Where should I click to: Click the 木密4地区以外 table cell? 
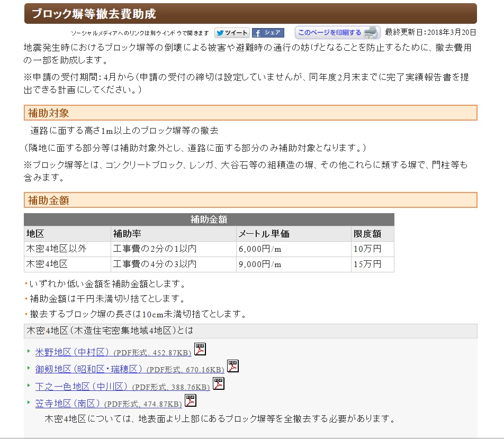(x=67, y=249)
